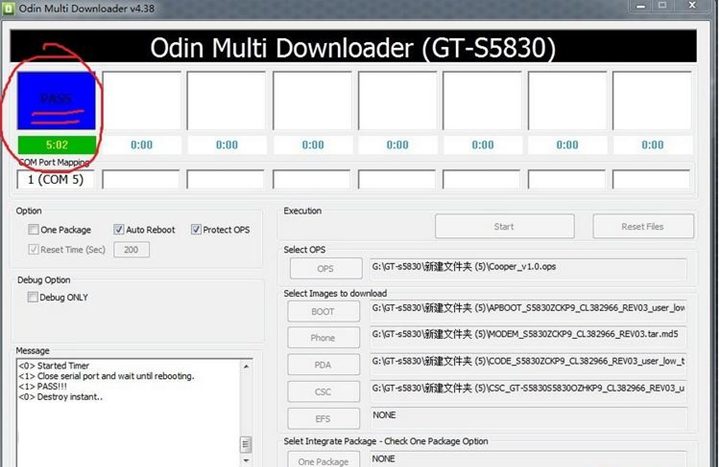Click the Message log scroll down arrow
The height and width of the screenshot is (467, 719).
coord(246,460)
